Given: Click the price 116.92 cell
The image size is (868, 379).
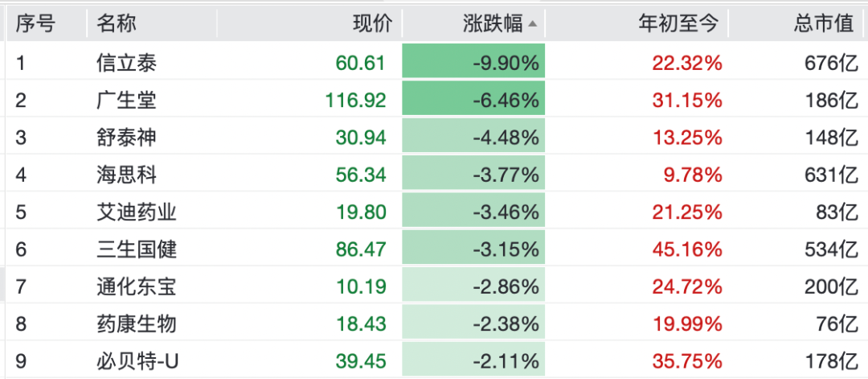Looking at the screenshot, I should coord(355,100).
